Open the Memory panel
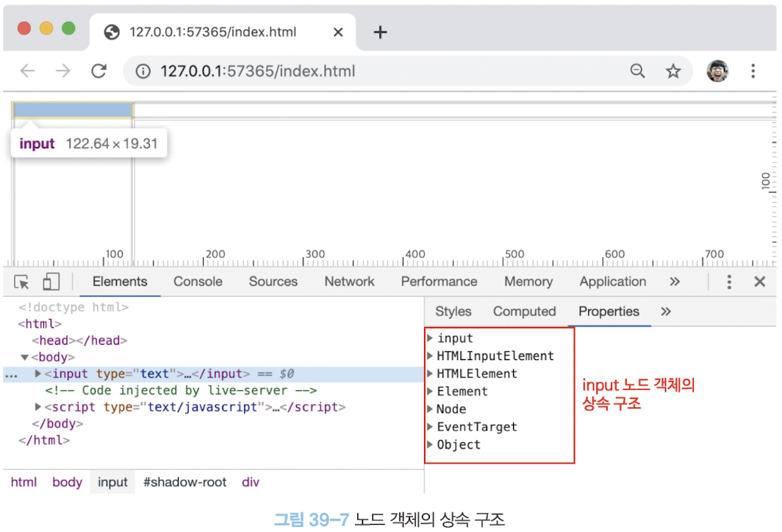782x532 pixels. click(x=528, y=281)
